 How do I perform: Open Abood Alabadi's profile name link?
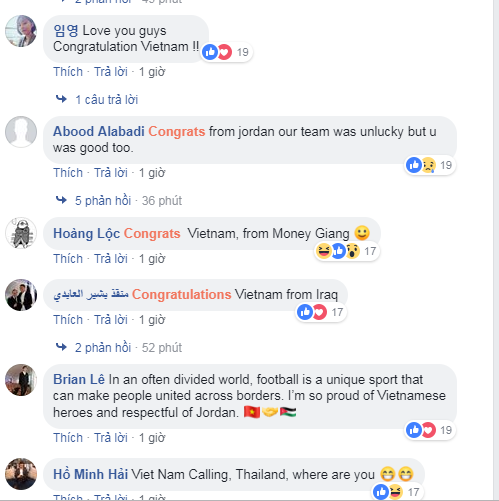99,131
